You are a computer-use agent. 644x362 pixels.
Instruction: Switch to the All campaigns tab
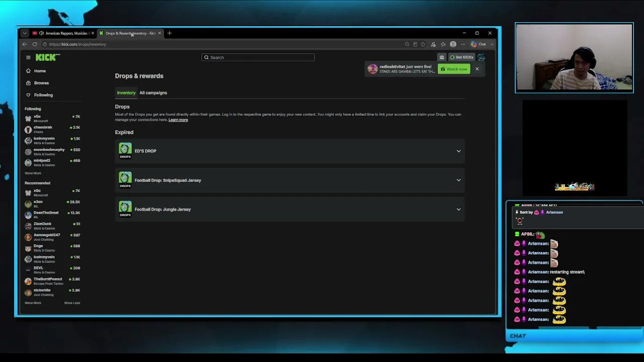(x=153, y=93)
